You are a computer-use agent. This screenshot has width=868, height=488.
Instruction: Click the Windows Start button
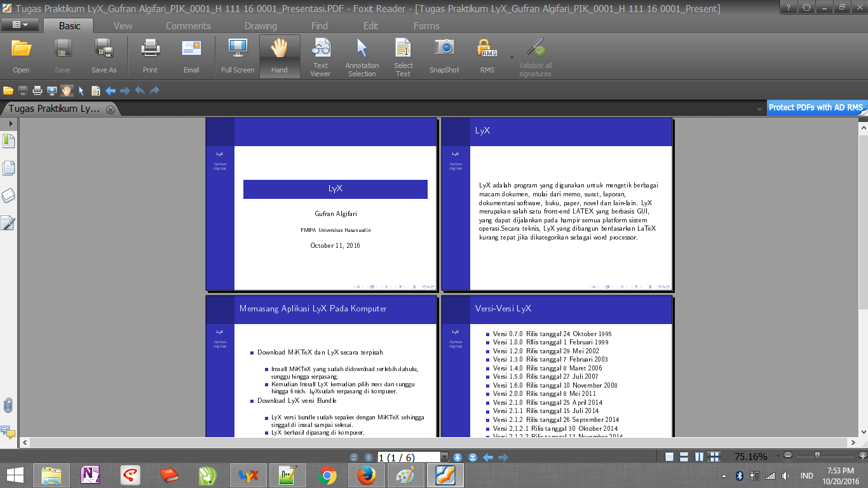tap(15, 475)
